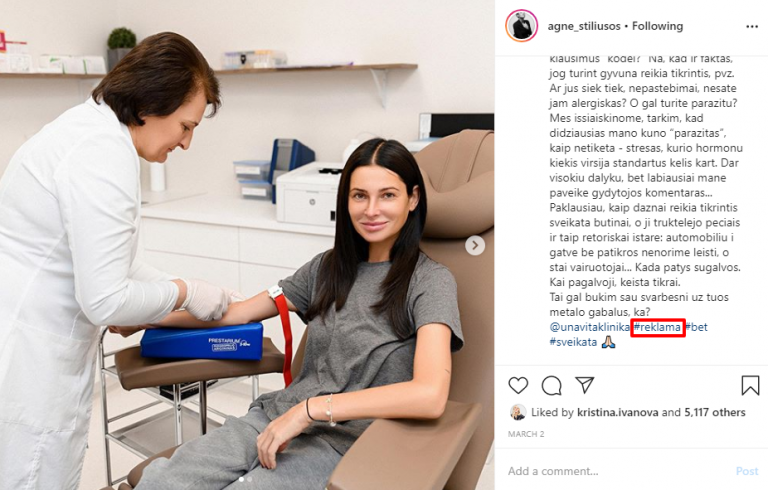
Task: Open agne_stiliusos profile picture
Action: point(522,25)
